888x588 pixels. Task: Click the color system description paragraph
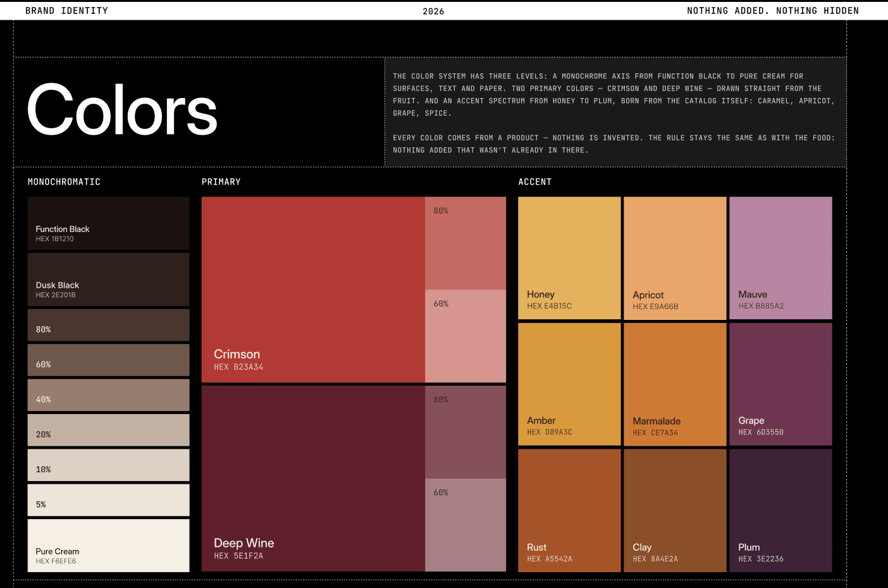pos(614,95)
